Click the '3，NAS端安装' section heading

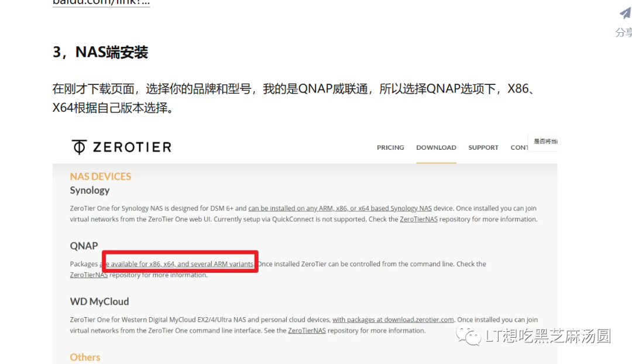click(101, 52)
